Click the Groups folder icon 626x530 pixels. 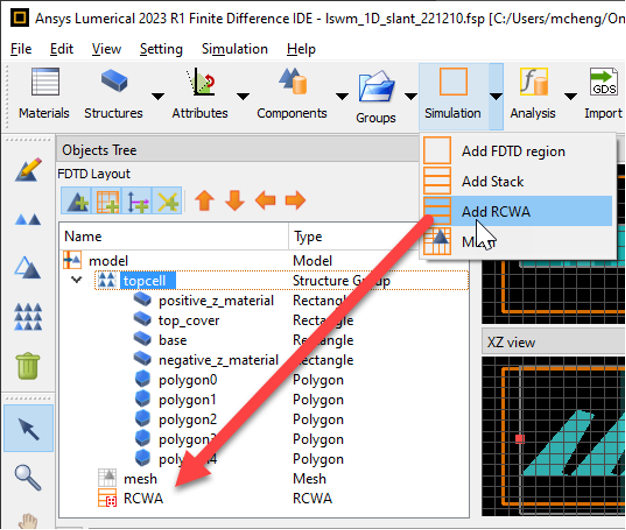coord(376,86)
